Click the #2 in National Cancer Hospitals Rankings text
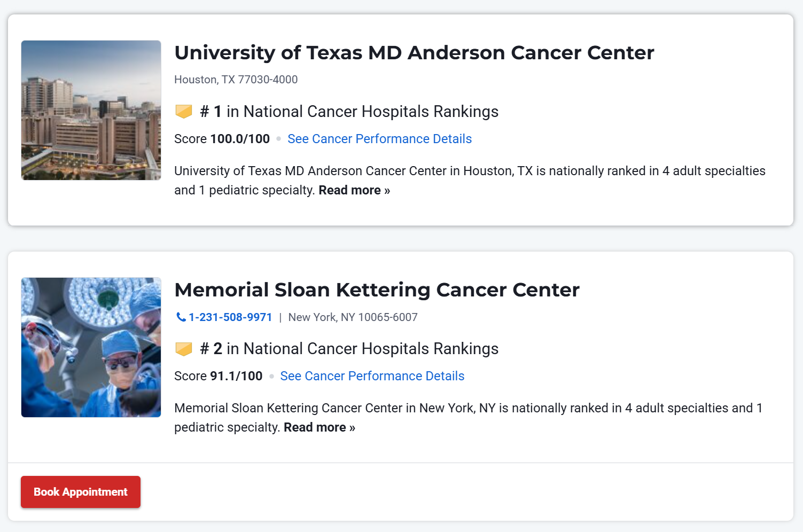 (x=349, y=349)
